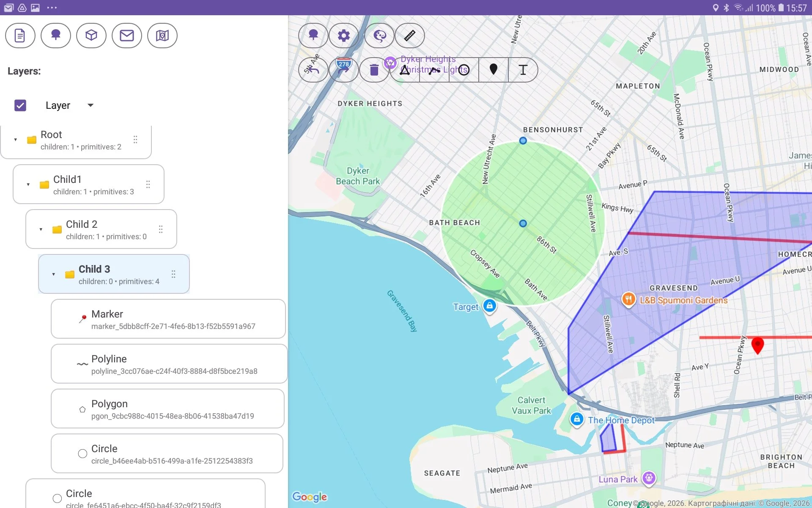
Task: Select the highlighted Child 3 folder row
Action: [x=114, y=274]
